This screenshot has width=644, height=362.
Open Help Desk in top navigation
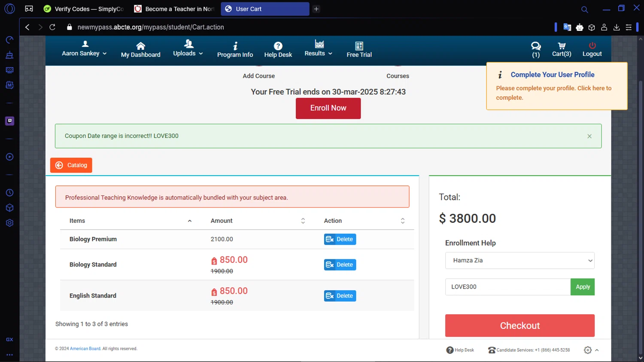pyautogui.click(x=278, y=49)
